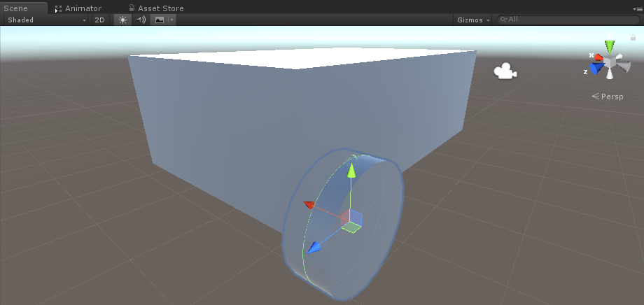Toggle the Persp projection label
This screenshot has width=644, height=305.
[x=611, y=97]
